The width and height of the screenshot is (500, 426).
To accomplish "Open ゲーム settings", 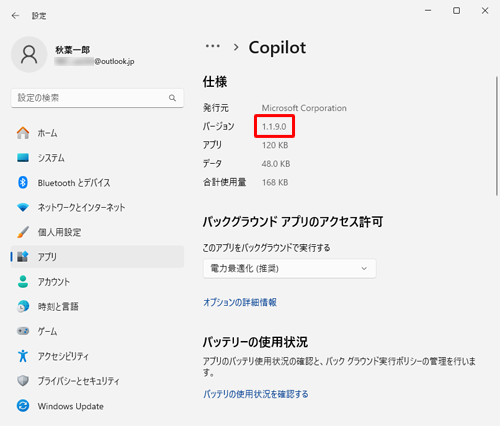I will click(x=97, y=331).
